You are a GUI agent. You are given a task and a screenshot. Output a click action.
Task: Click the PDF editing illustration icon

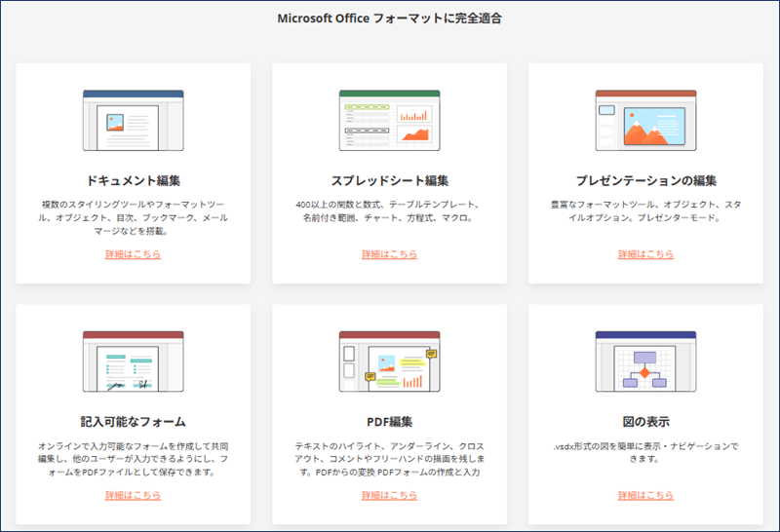[389, 361]
